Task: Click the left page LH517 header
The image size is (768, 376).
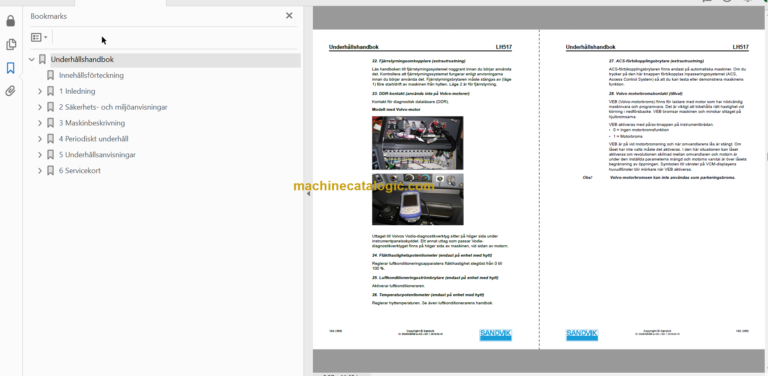Action: pos(504,47)
